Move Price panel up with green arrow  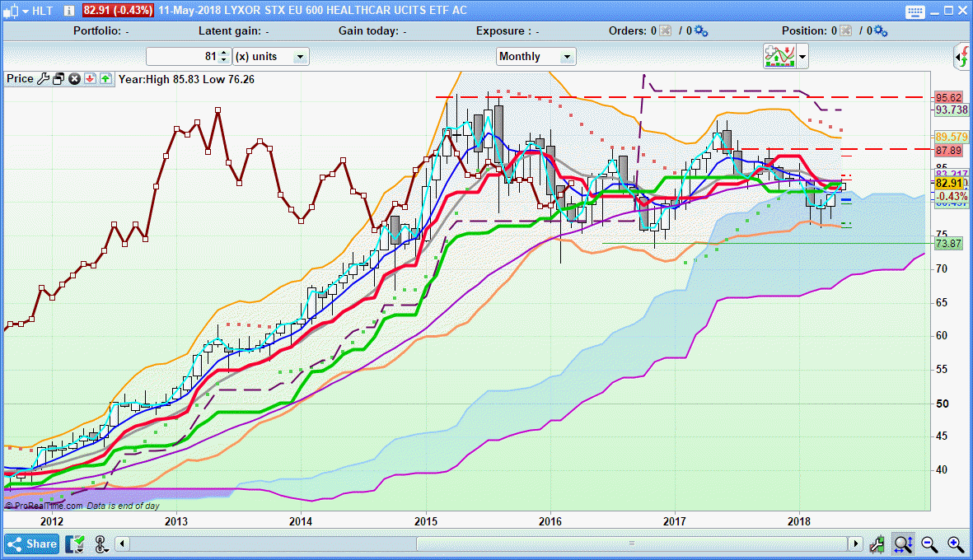105,79
